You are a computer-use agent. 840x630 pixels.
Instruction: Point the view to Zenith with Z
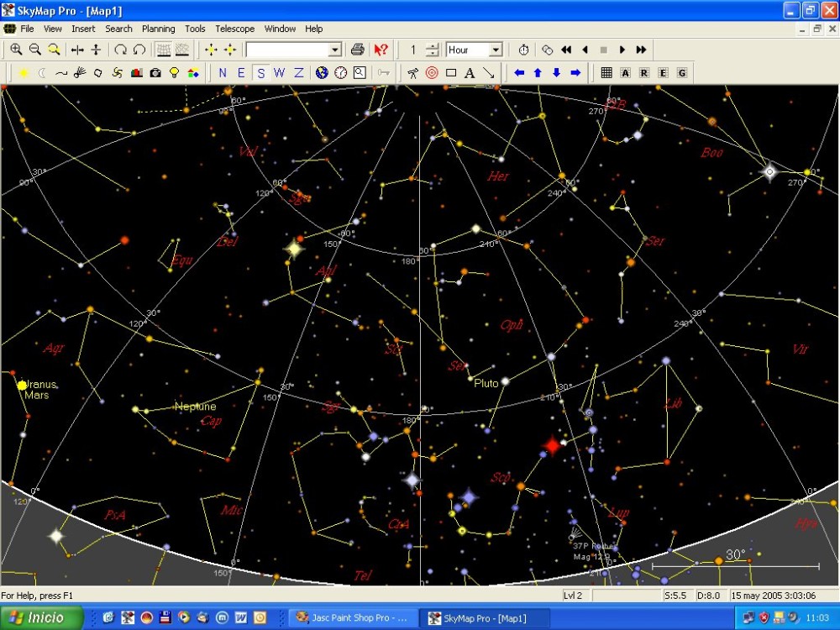click(x=299, y=73)
